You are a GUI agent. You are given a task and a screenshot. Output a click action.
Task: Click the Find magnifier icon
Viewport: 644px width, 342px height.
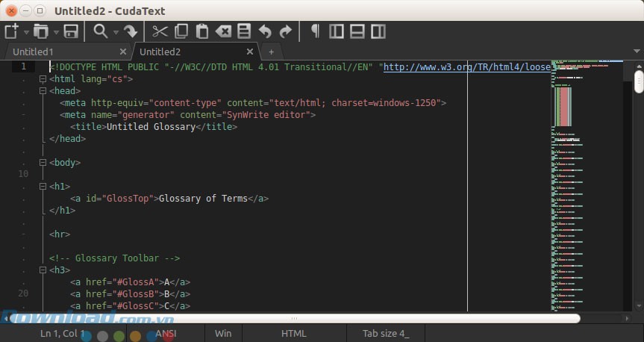coord(100,31)
